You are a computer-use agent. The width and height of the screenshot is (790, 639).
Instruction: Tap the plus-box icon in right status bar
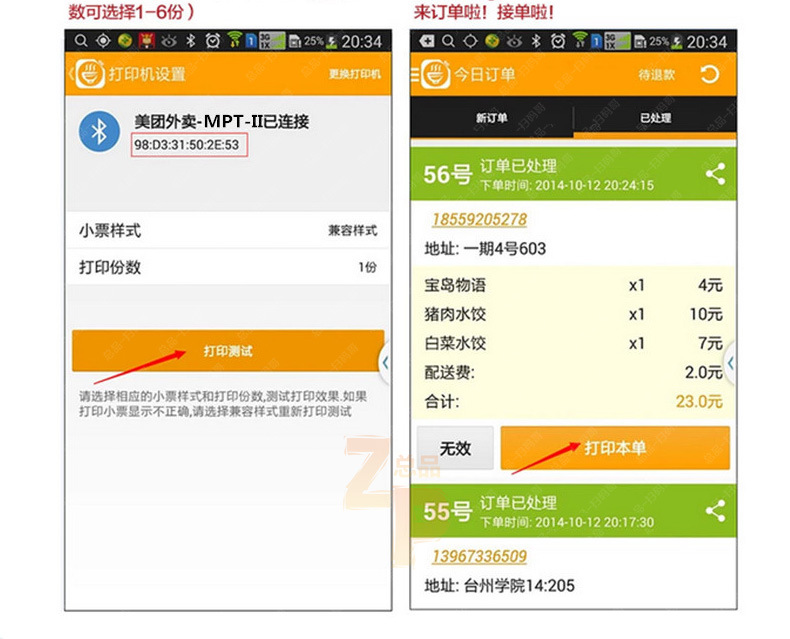pos(427,41)
